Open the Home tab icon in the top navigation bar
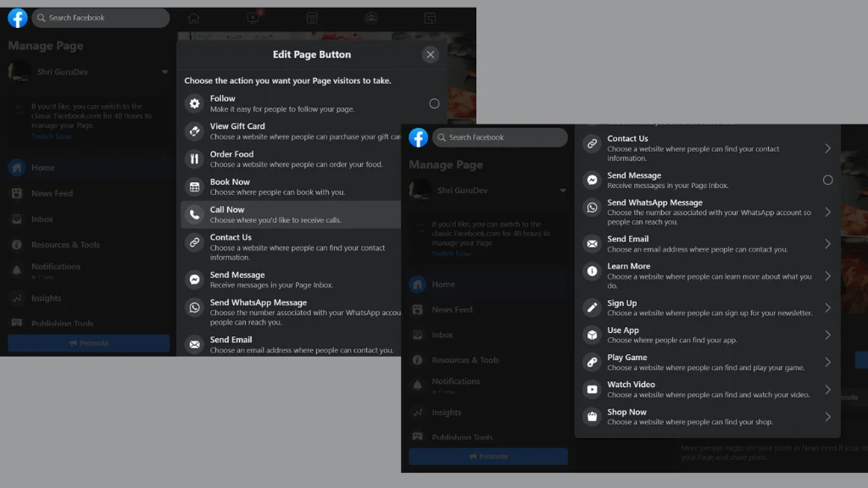The width and height of the screenshot is (868, 488). [194, 19]
